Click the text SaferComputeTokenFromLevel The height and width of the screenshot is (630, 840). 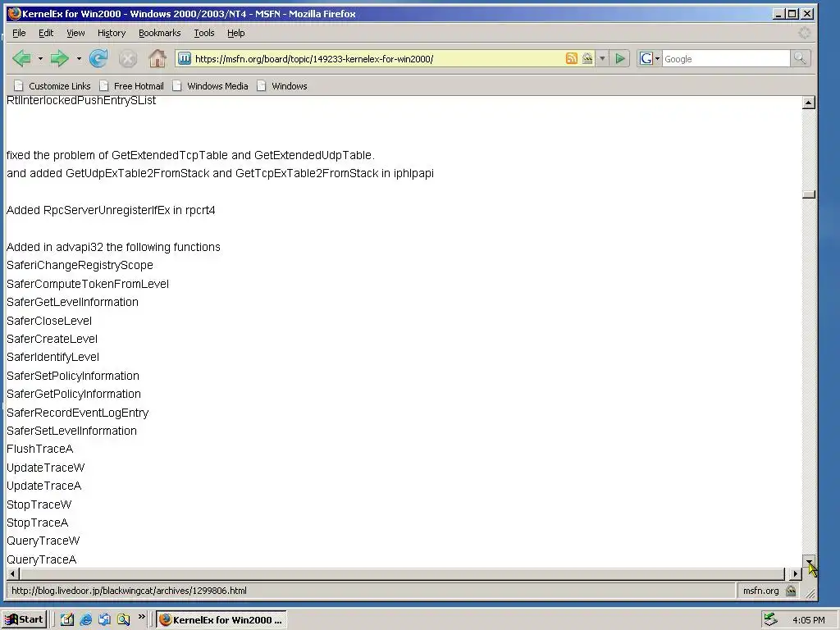pos(88,284)
